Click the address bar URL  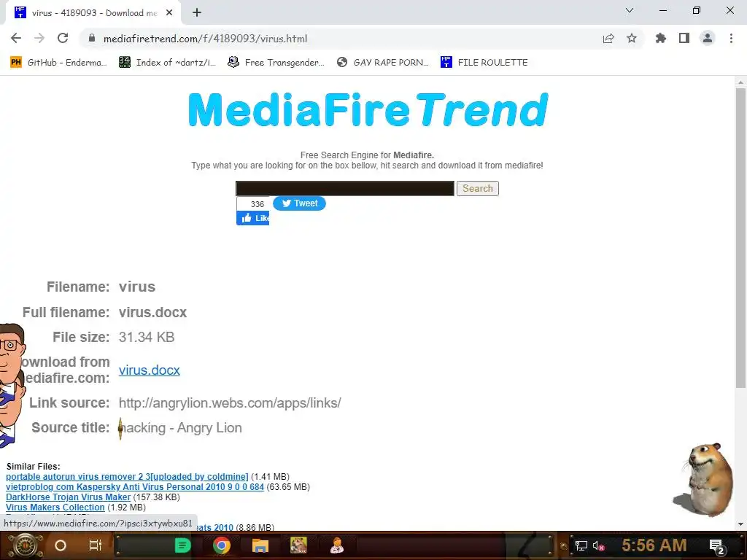(205, 39)
